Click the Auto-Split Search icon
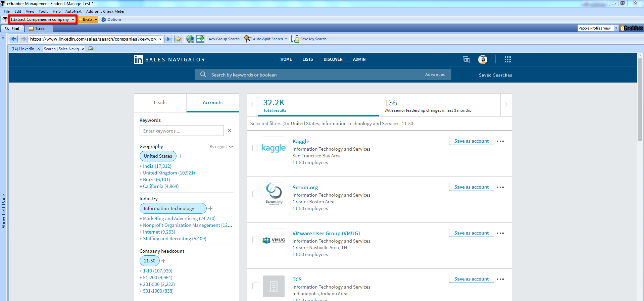 (248, 39)
